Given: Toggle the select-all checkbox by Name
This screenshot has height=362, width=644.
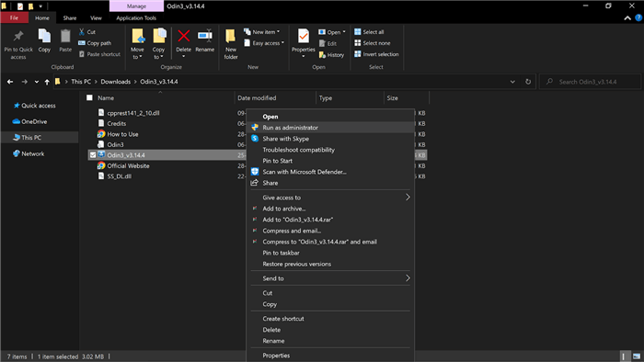Looking at the screenshot, I should coord(89,97).
